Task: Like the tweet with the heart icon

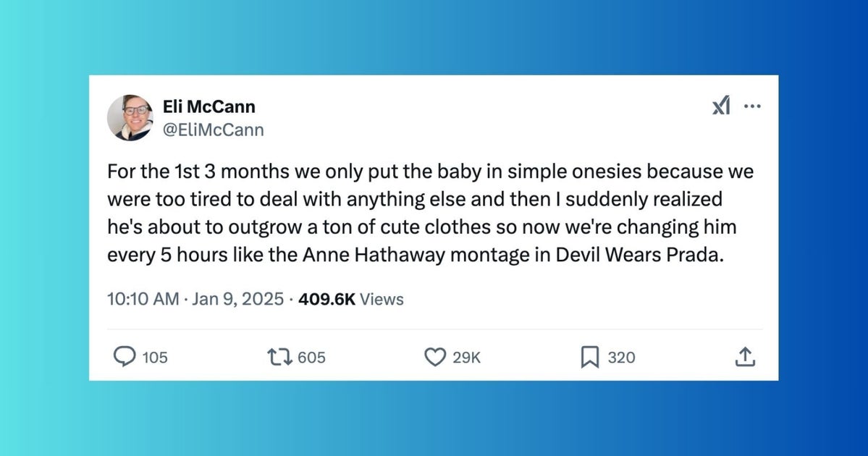Action: 434,357
